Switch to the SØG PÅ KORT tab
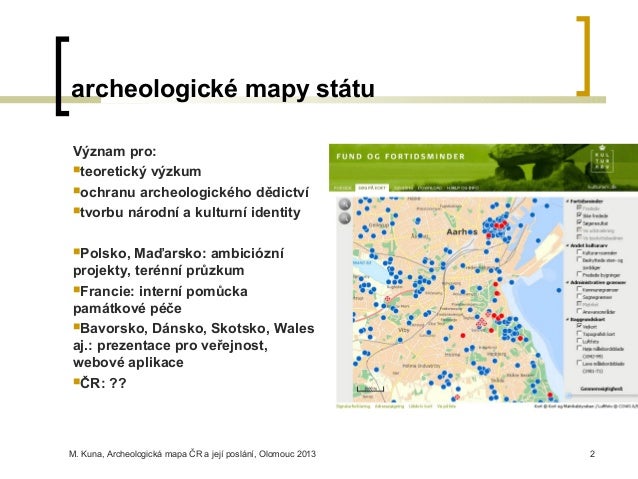 372,188
